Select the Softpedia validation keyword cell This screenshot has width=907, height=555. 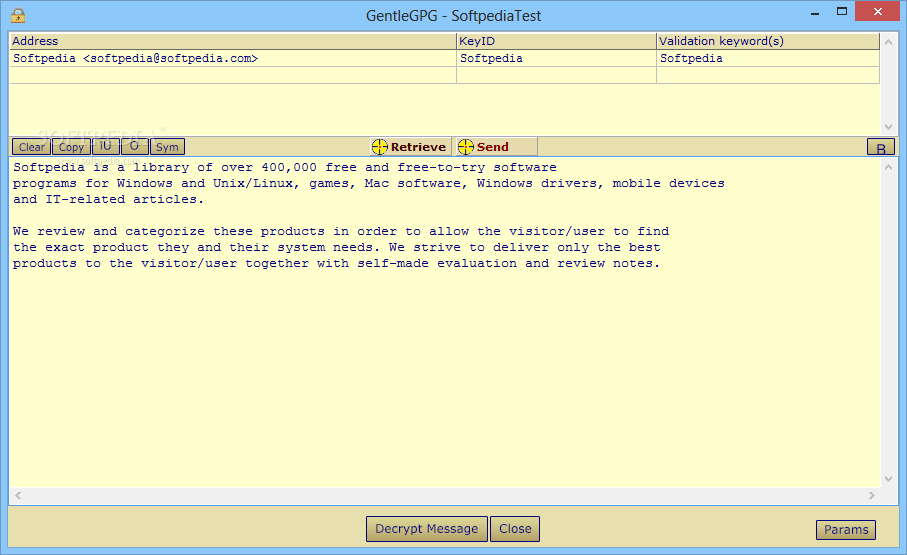(x=768, y=58)
